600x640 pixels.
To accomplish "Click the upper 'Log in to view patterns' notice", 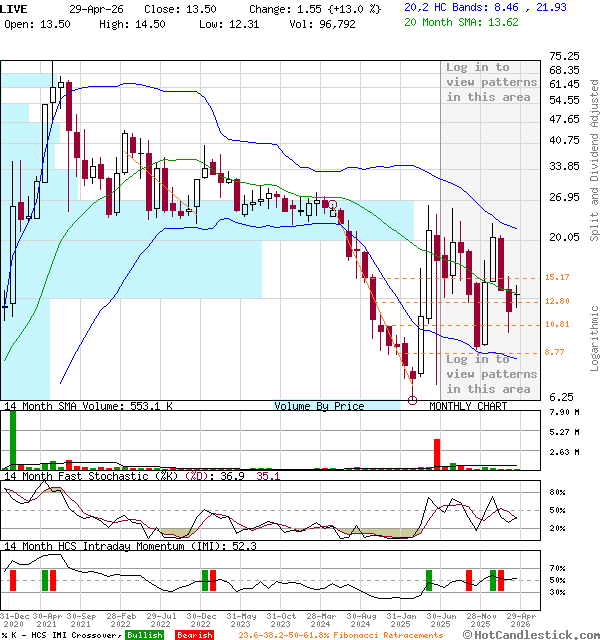I will pos(490,82).
